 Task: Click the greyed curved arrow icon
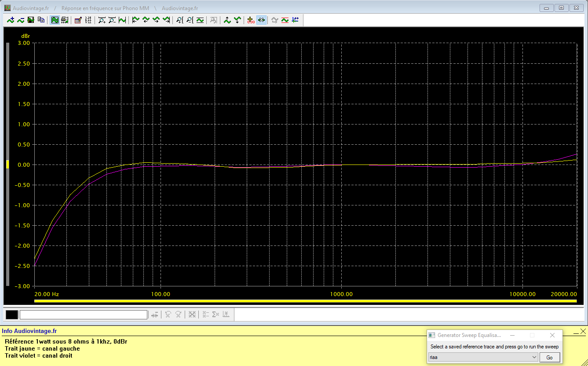(x=275, y=20)
